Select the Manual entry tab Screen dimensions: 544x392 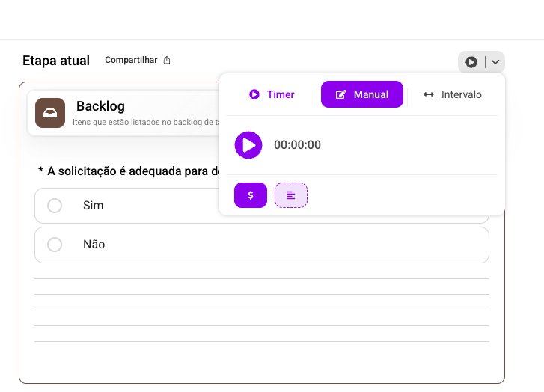click(x=362, y=94)
